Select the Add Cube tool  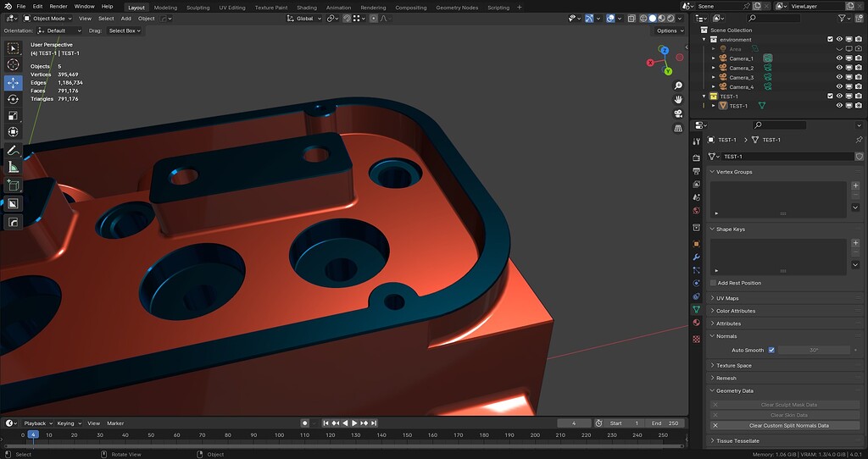(14, 185)
